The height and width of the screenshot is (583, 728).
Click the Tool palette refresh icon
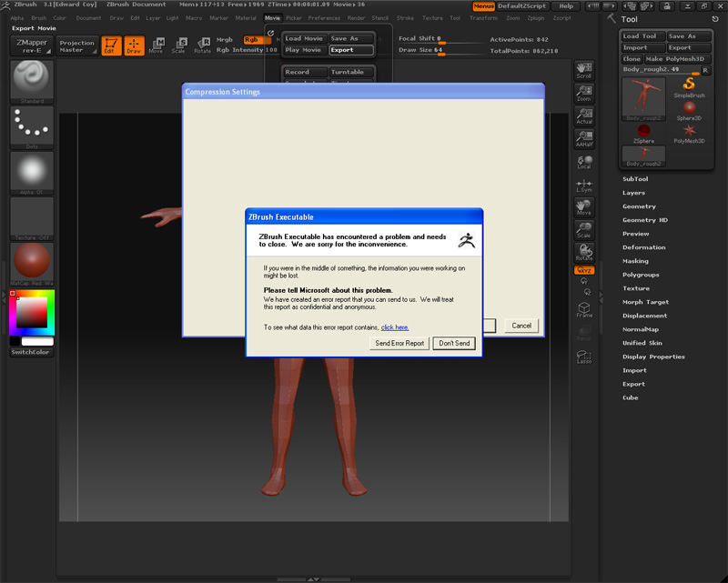click(x=715, y=19)
